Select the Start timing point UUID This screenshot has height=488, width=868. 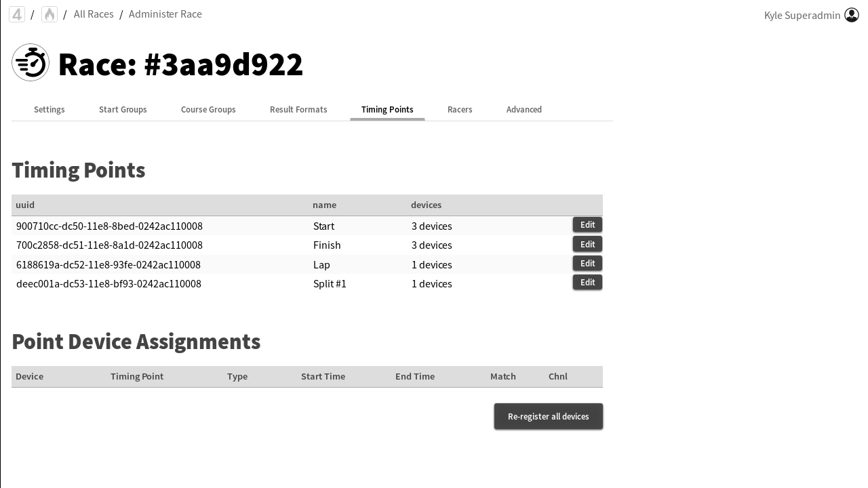coord(109,226)
